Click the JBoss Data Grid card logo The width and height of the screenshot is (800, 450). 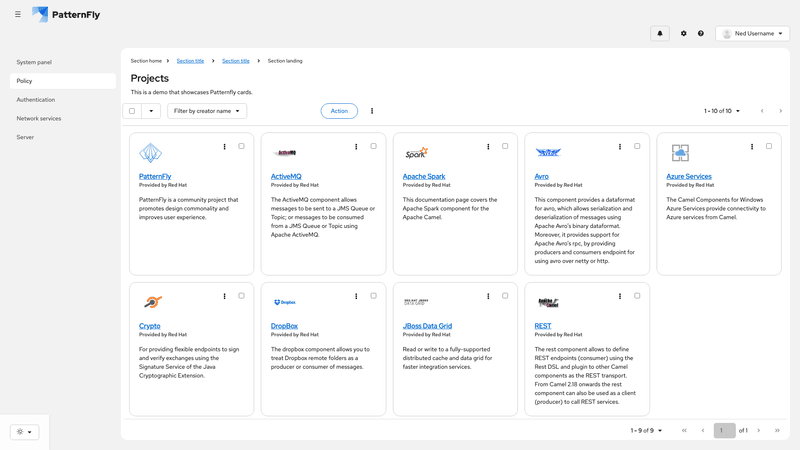pyautogui.click(x=416, y=302)
